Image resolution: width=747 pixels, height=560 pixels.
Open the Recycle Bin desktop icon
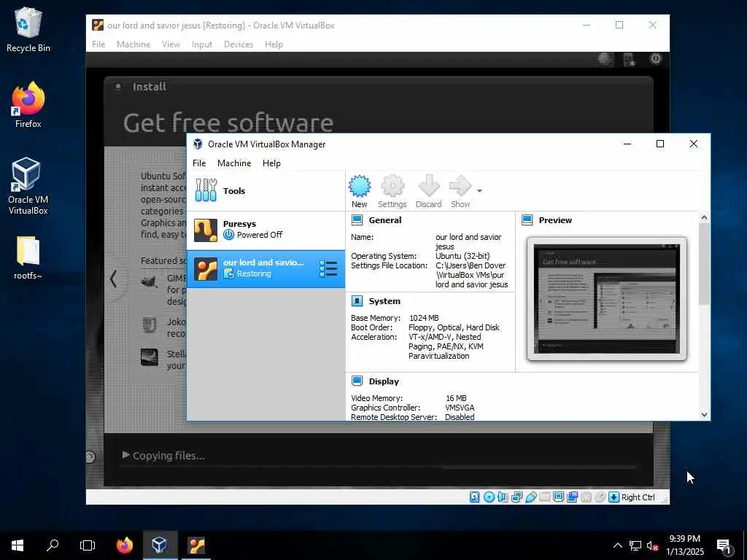pos(28,29)
